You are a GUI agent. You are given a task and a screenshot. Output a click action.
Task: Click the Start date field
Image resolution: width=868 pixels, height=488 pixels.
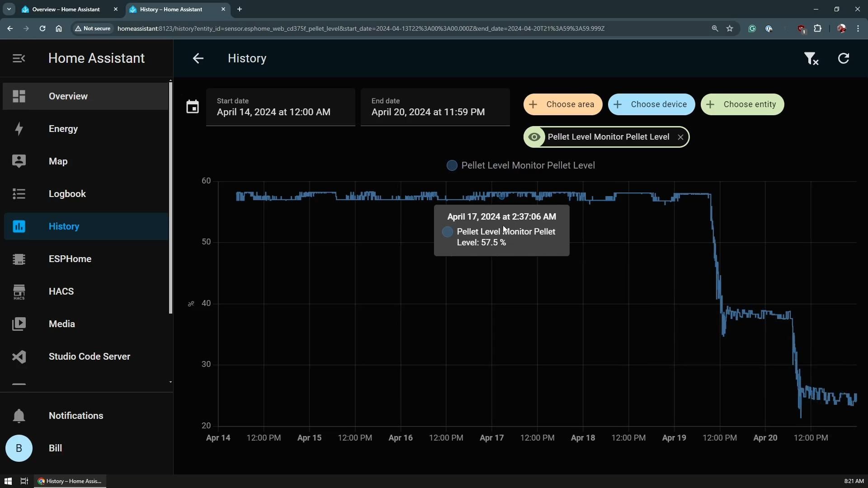tap(280, 107)
